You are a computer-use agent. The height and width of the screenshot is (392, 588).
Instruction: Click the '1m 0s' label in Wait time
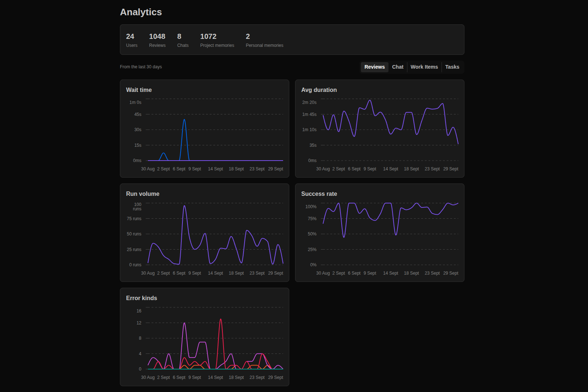[x=135, y=102]
